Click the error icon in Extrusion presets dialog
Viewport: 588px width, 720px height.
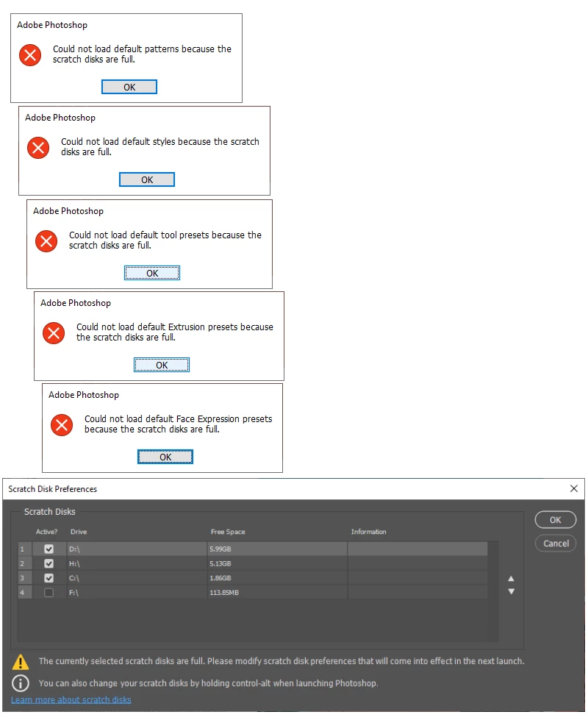[54, 333]
